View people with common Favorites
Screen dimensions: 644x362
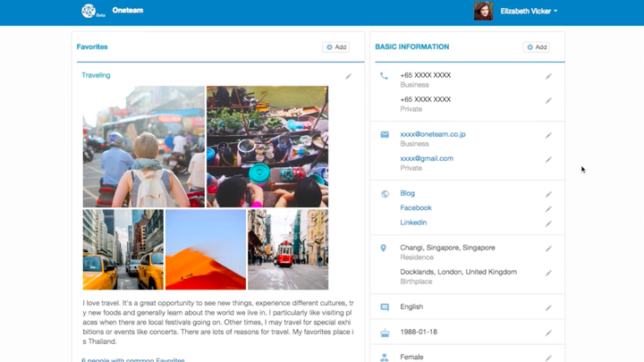coord(133,359)
